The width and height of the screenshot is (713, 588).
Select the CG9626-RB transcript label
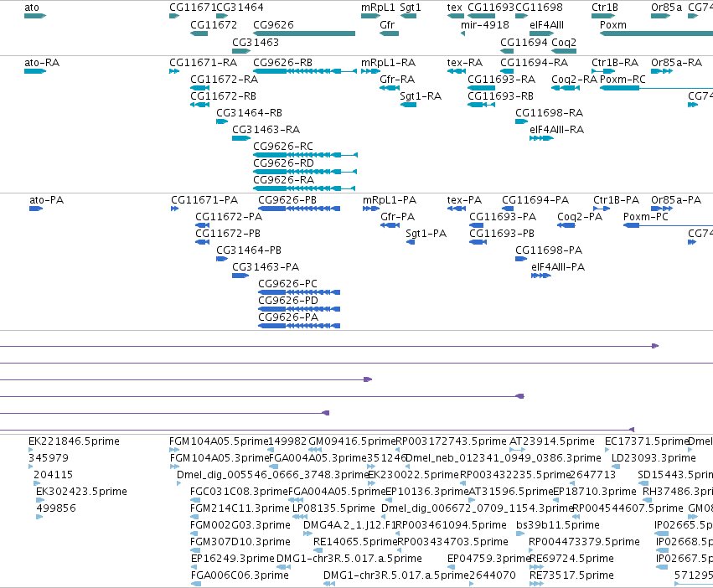[x=282, y=62]
